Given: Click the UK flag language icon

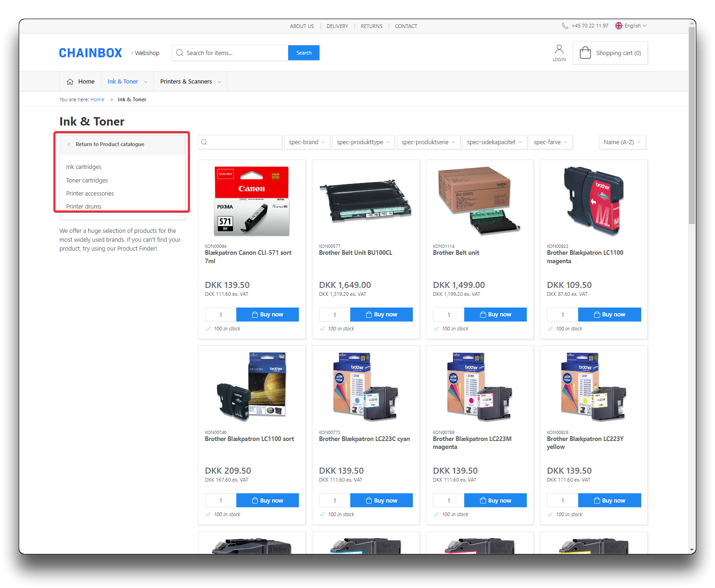Looking at the screenshot, I should (619, 26).
